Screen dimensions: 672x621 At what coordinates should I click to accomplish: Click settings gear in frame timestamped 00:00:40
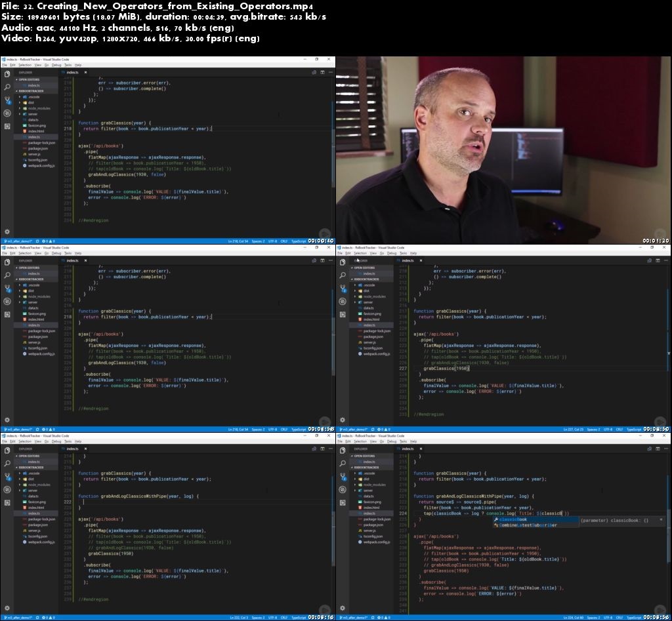pos(7,231)
